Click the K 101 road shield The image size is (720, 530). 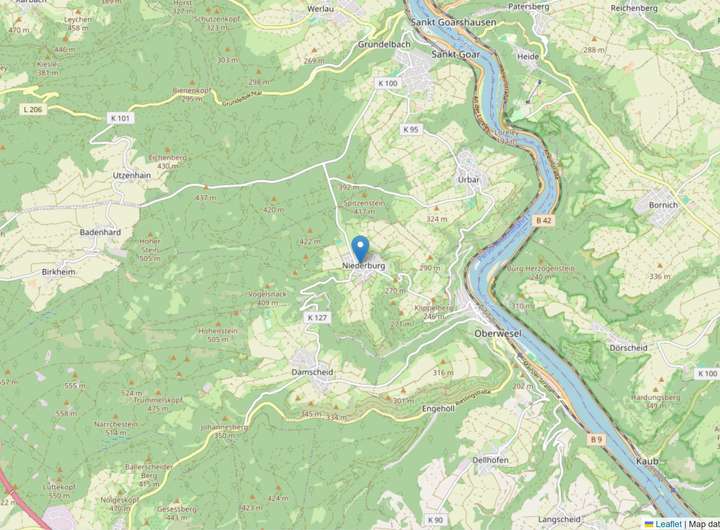[x=120, y=118]
